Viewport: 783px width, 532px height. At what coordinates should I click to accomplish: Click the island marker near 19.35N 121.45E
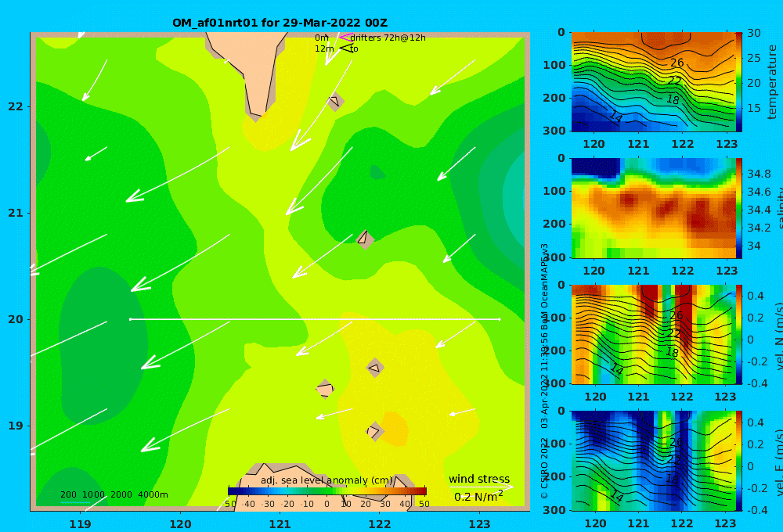tap(325, 389)
